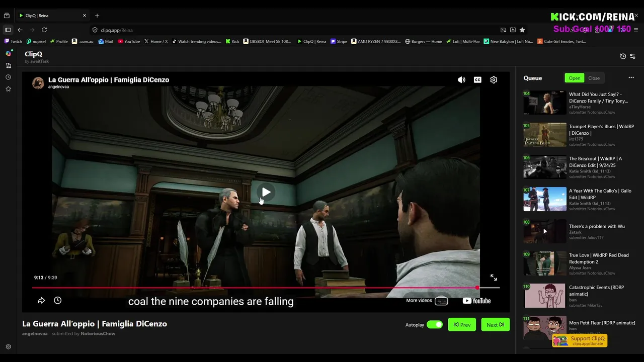
Task: Select queue clip 107 A Year With The Gallo's
Action: click(580, 199)
